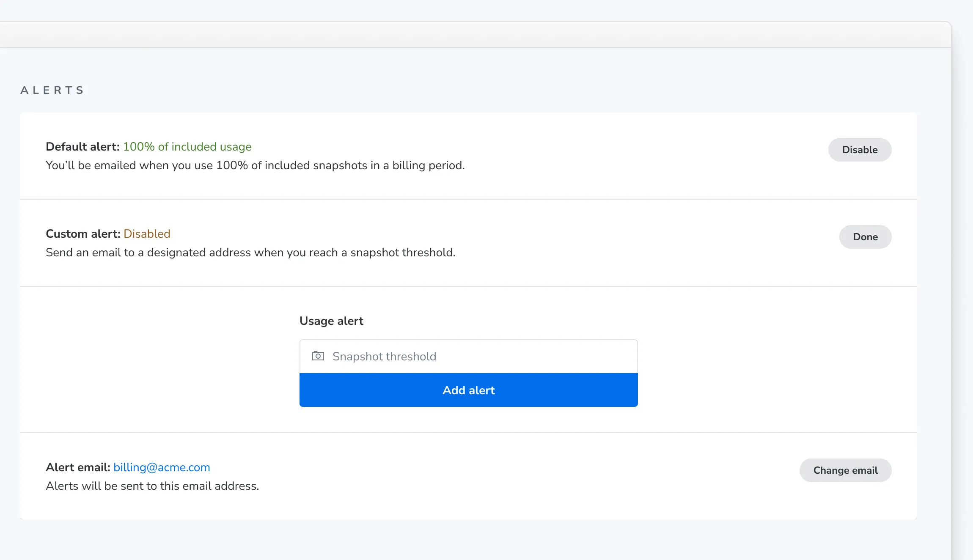Image resolution: width=973 pixels, height=560 pixels.
Task: Click 'Send an email to a designated address' description
Action: pyautogui.click(x=250, y=252)
